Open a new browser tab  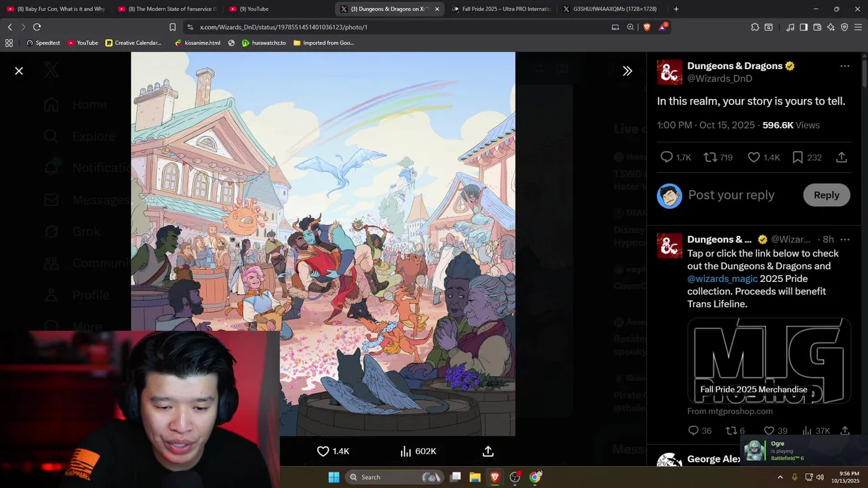pos(676,9)
